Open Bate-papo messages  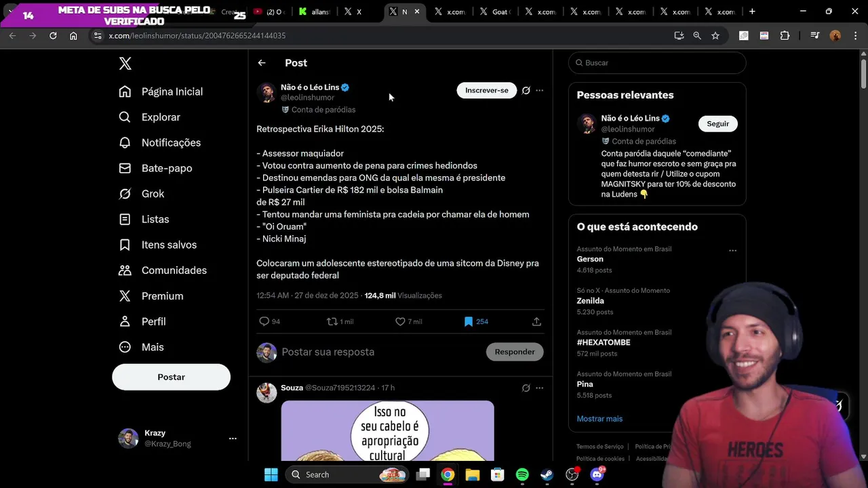point(155,168)
